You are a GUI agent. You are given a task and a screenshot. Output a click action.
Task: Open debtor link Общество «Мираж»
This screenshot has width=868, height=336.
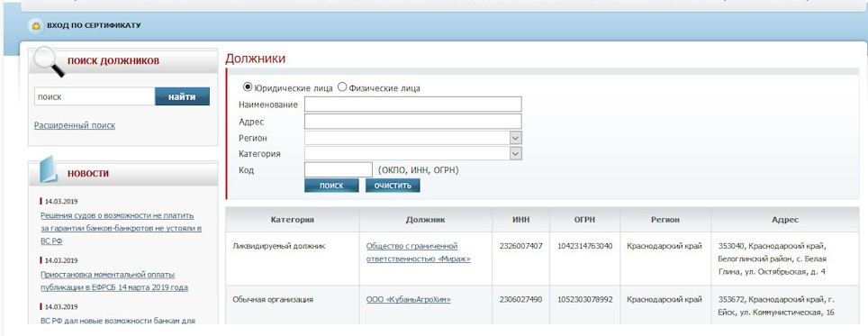419,252
